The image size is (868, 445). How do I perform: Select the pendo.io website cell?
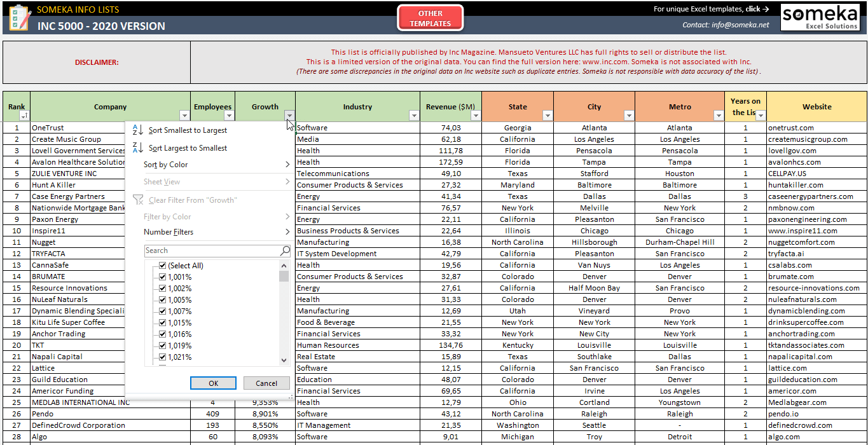[x=816, y=414]
